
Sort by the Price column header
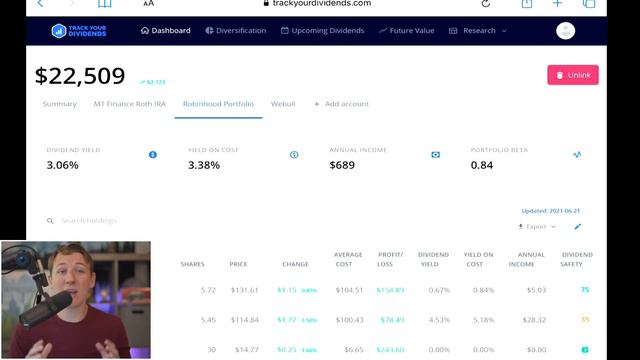[238, 264]
